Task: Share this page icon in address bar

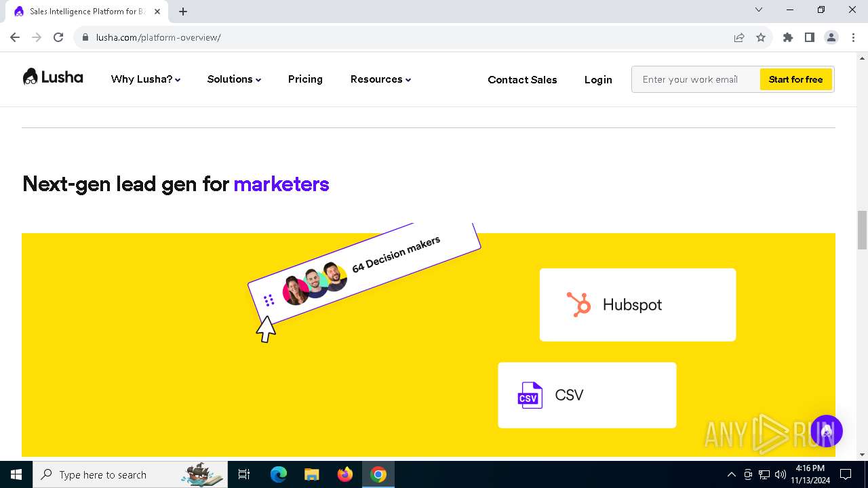Action: click(x=739, y=37)
